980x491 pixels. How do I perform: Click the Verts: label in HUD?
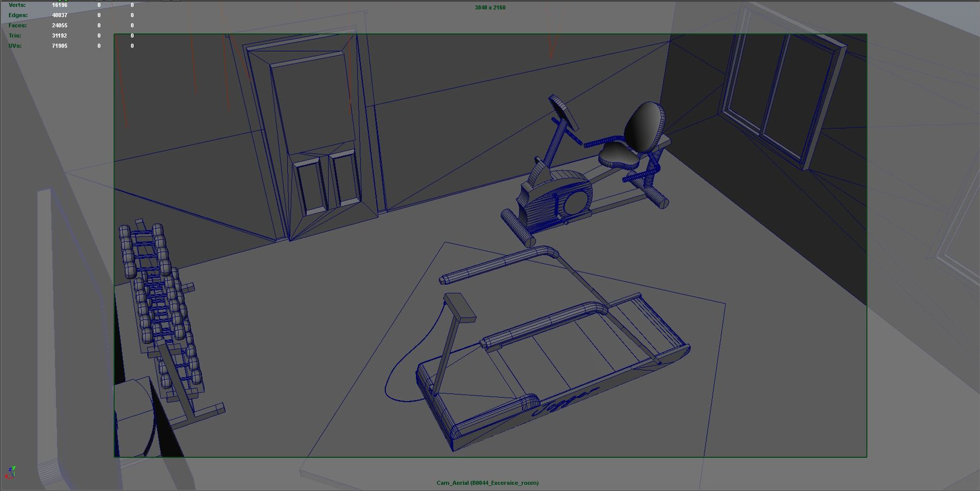[17, 5]
